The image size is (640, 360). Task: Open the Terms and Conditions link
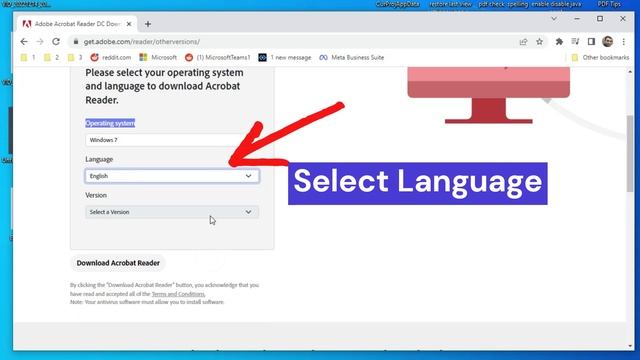pos(178,294)
